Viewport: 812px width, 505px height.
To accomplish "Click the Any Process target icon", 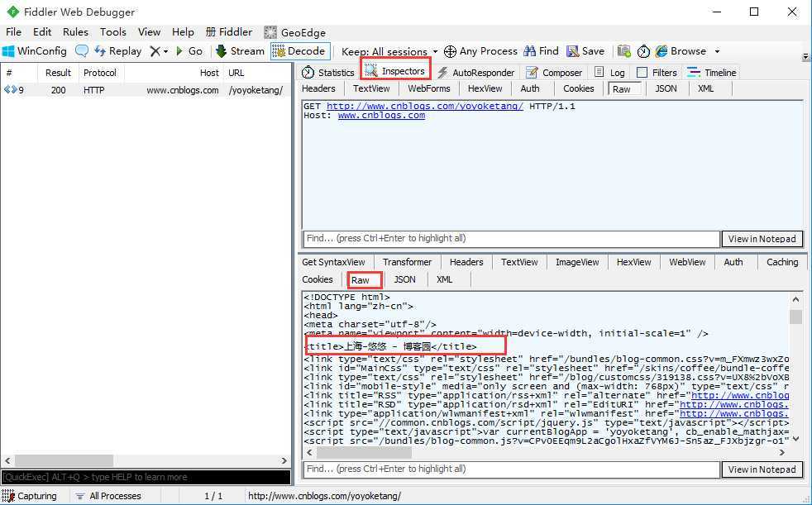I will (x=450, y=51).
